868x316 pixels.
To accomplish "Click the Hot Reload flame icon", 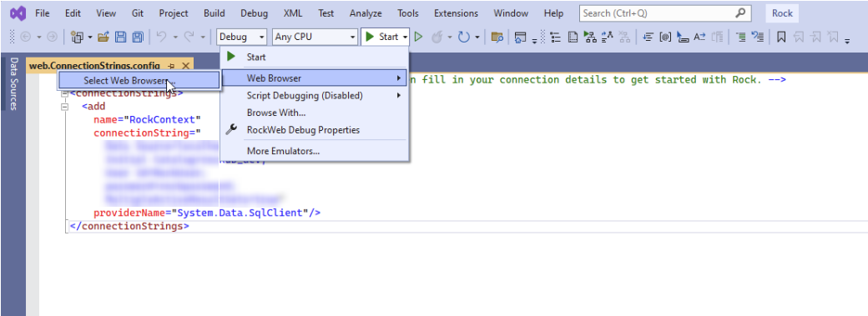I will click(x=437, y=37).
